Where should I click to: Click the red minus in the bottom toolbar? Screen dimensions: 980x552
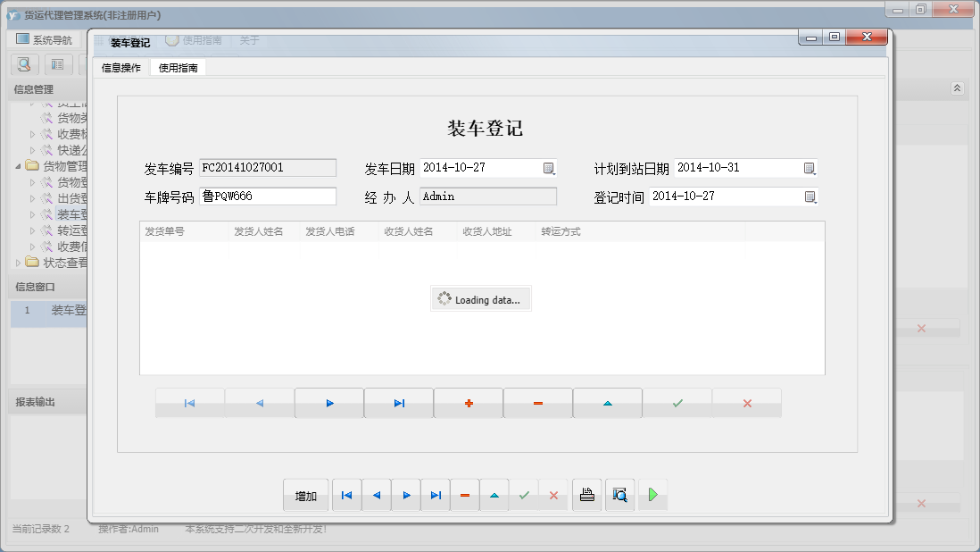click(464, 495)
